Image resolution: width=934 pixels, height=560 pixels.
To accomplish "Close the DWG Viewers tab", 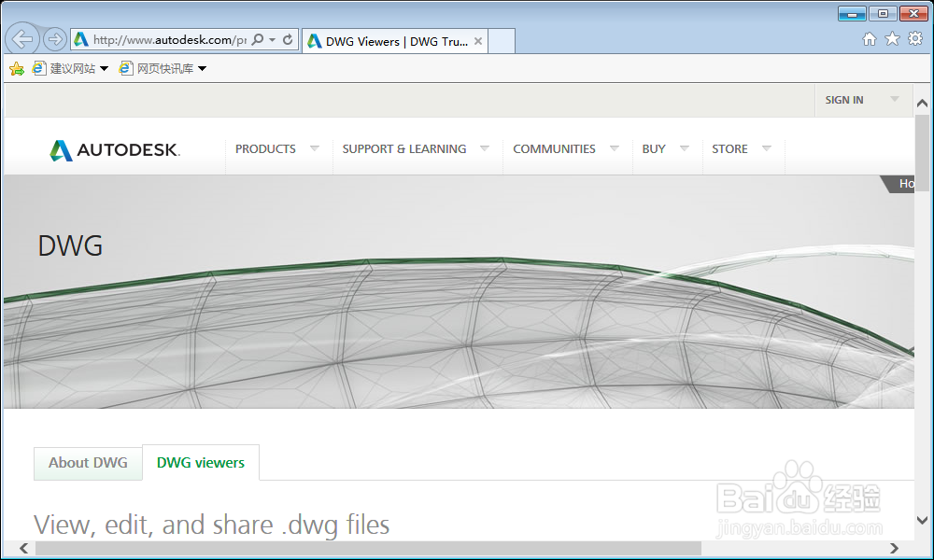I will pyautogui.click(x=477, y=41).
